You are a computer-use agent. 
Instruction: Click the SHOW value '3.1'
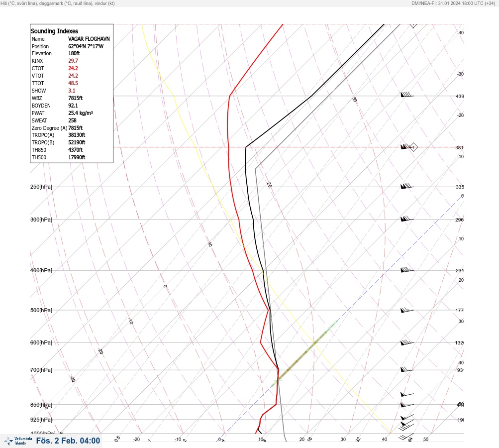click(72, 91)
